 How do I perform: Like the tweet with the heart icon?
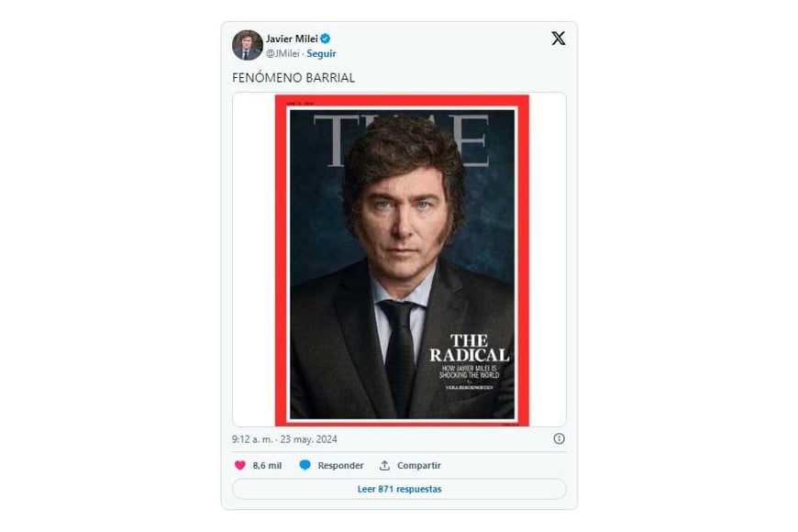(x=241, y=465)
